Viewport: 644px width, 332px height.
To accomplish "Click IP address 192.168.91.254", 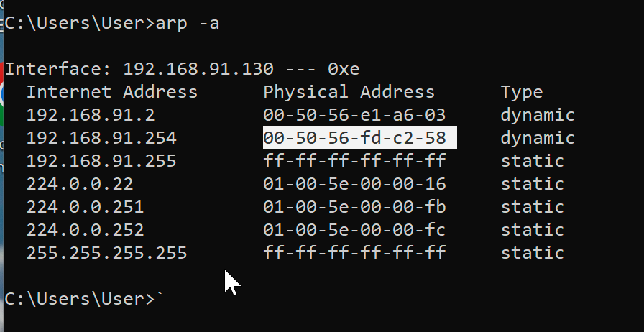I will pyautogui.click(x=101, y=138).
